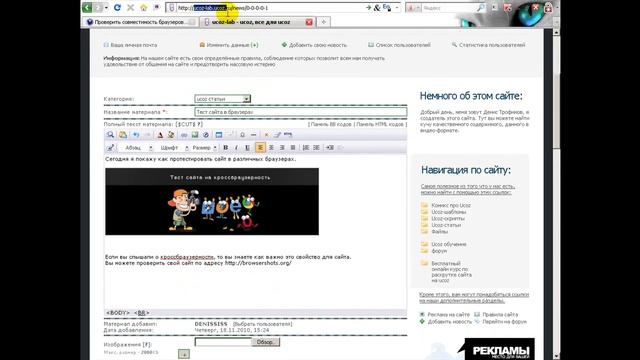Open a new browser tab
640x360 pixels.
coord(324,22)
